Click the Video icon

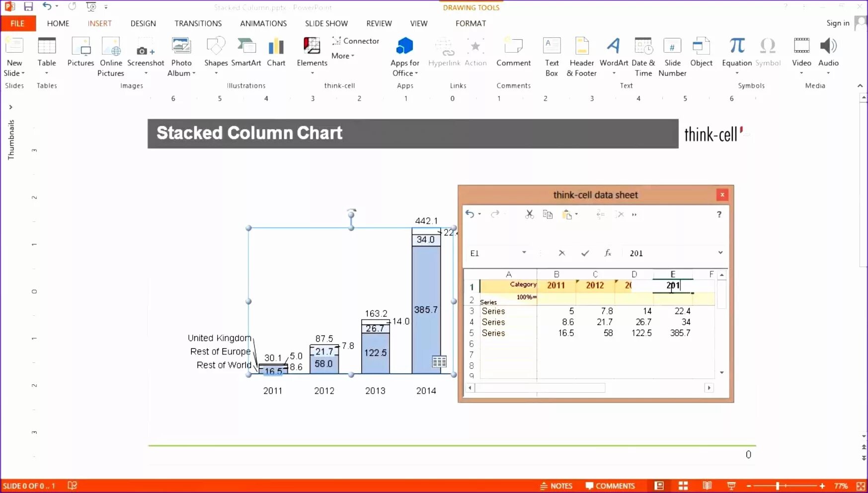pyautogui.click(x=801, y=46)
